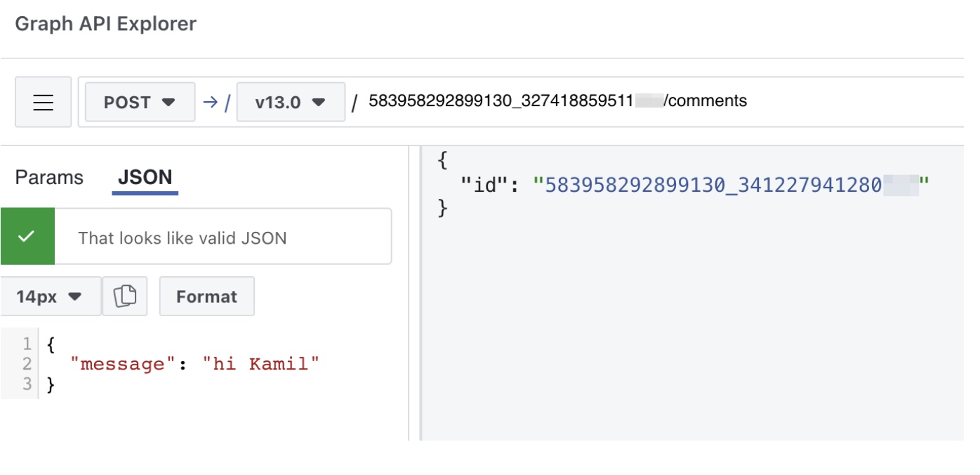Click the closing brace in response panel
The image size is (980, 475).
point(442,209)
